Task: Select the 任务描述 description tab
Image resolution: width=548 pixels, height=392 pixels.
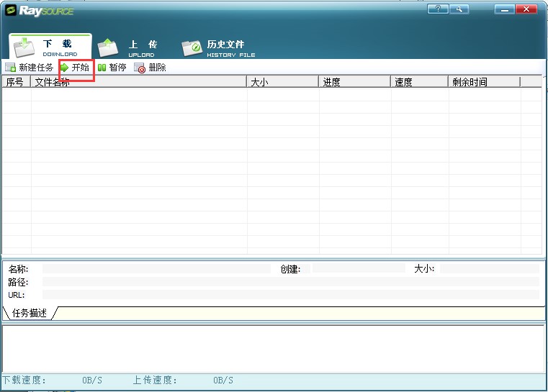Action: (30, 313)
